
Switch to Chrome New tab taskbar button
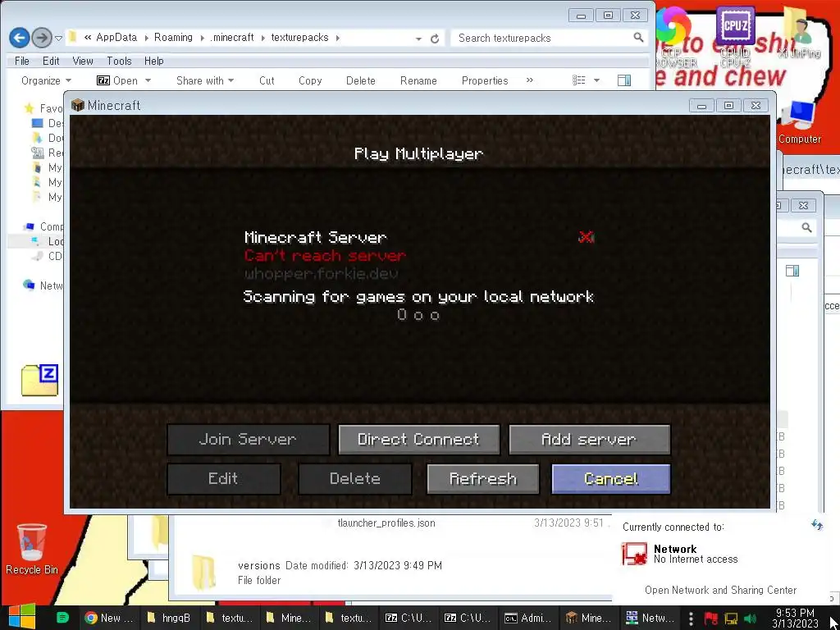[x=109, y=618]
